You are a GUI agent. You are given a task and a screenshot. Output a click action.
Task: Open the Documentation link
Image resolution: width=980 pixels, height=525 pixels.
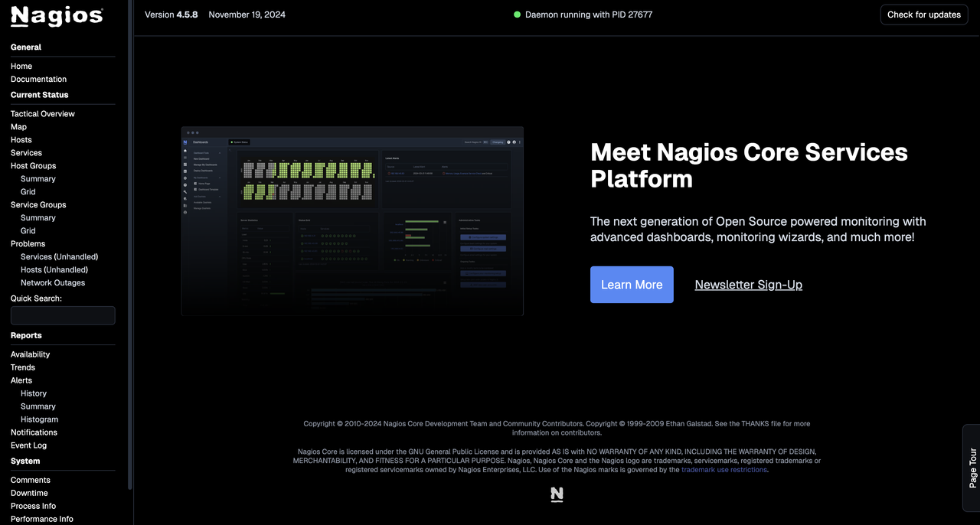[38, 79]
